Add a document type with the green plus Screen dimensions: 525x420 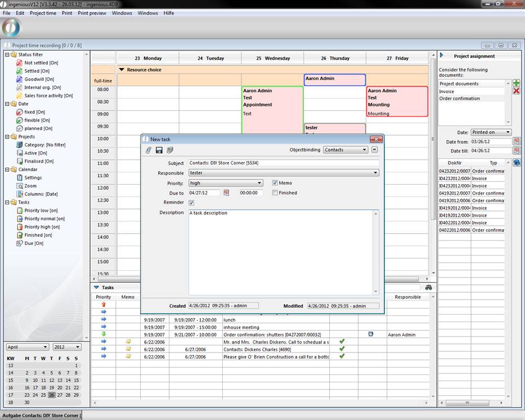point(516,83)
